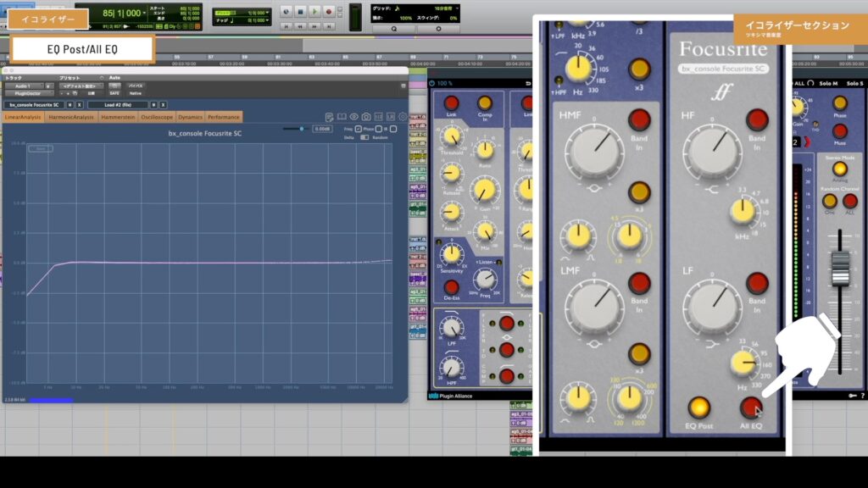Screen dimensions: 868x488
Task: Click M button next to bx_console Focusrite SC slot
Action: 70,104
